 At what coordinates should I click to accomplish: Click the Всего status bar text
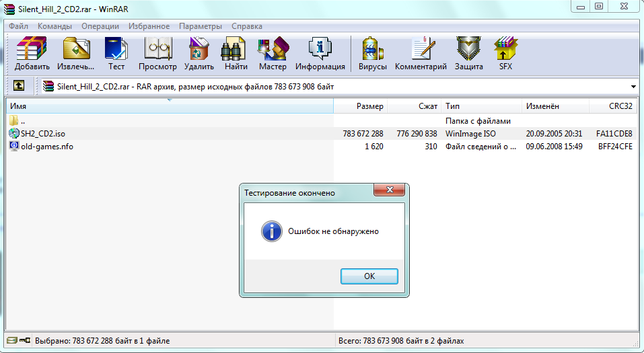[x=401, y=341]
